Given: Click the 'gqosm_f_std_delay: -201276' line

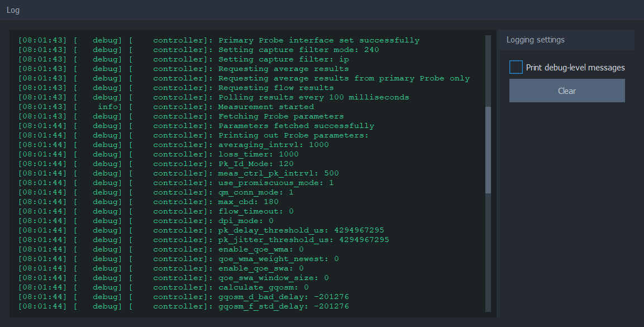Looking at the screenshot, I should click(184, 306).
